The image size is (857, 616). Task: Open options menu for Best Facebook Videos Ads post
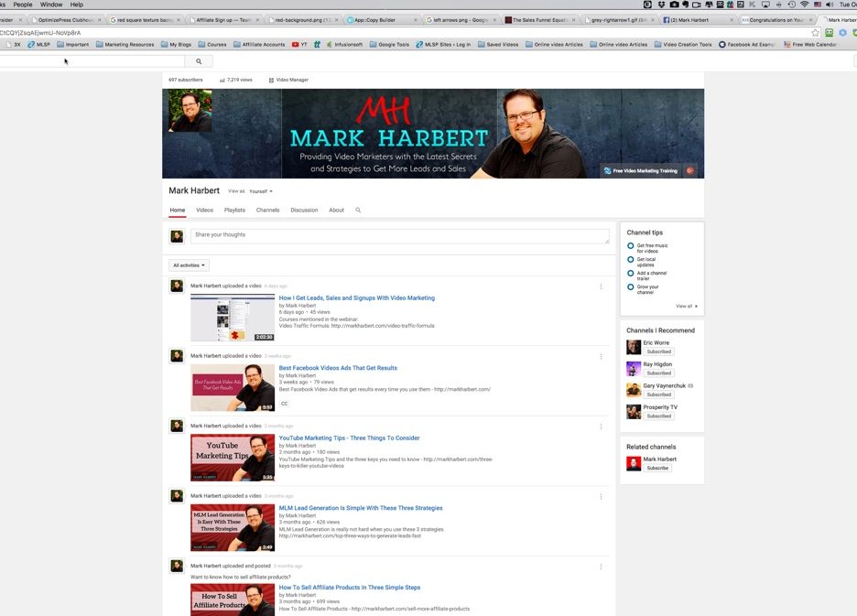601,356
